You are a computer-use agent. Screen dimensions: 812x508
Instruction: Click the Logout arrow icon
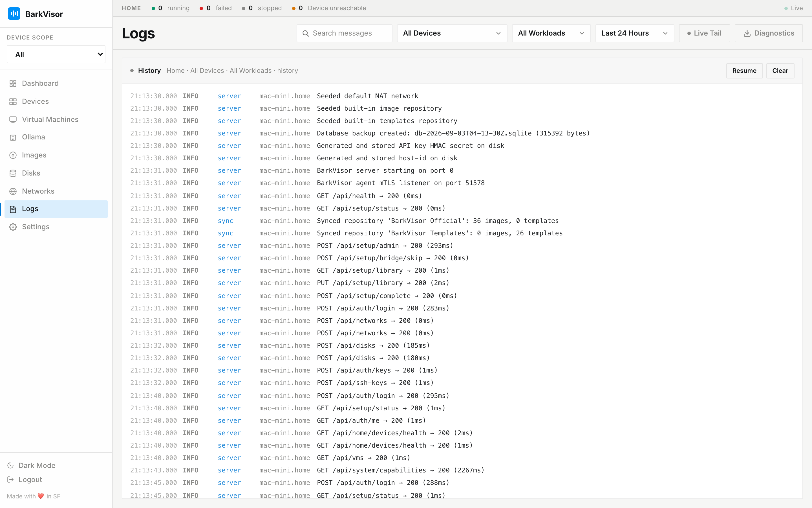point(11,479)
